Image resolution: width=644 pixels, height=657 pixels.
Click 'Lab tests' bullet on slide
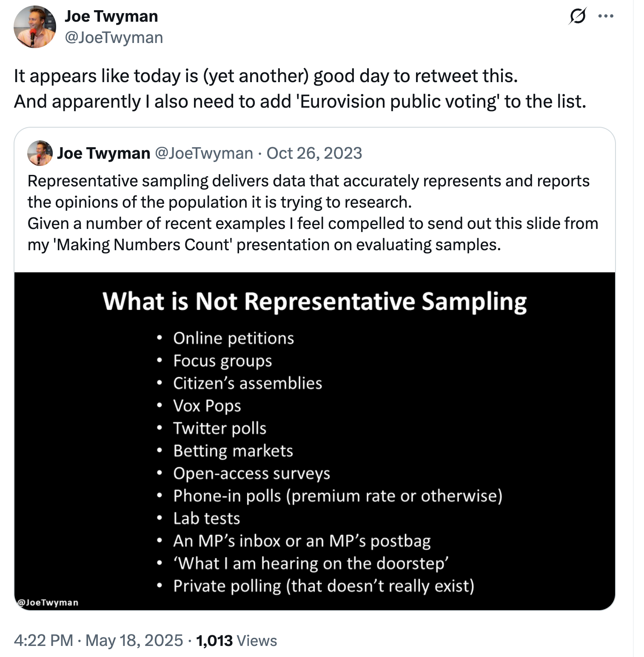207,518
